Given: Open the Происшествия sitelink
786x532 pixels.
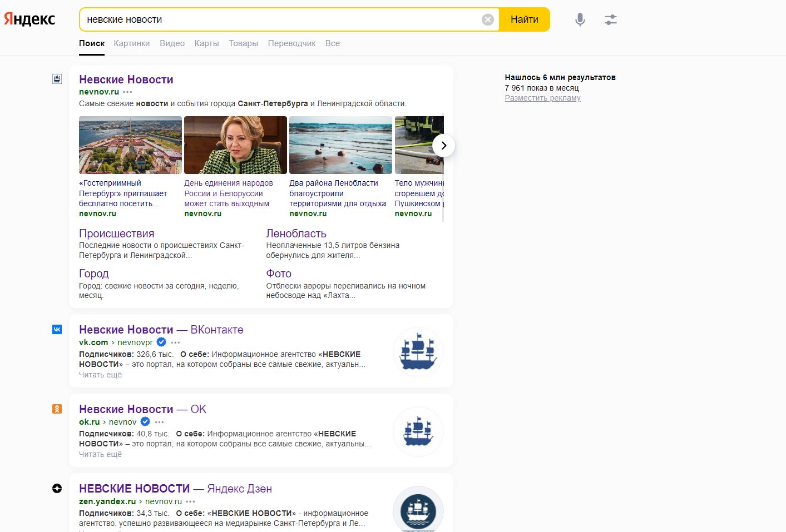Looking at the screenshot, I should coord(117,233).
